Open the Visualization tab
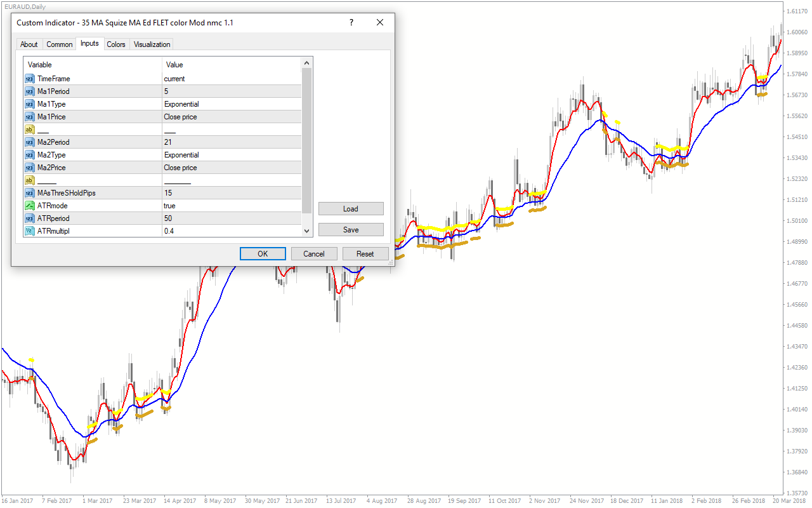812x508 pixels. pos(152,44)
